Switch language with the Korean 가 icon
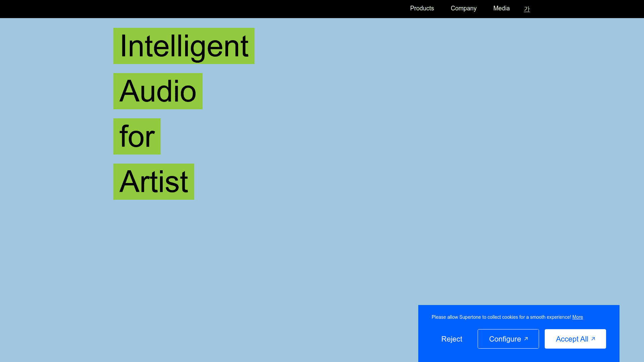This screenshot has height=362, width=644. [527, 9]
